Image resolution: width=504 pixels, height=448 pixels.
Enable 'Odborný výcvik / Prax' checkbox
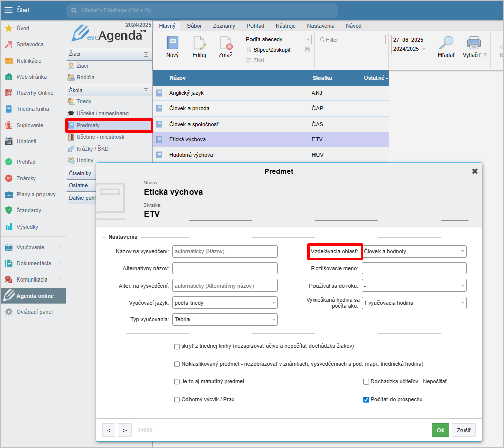pos(177,400)
